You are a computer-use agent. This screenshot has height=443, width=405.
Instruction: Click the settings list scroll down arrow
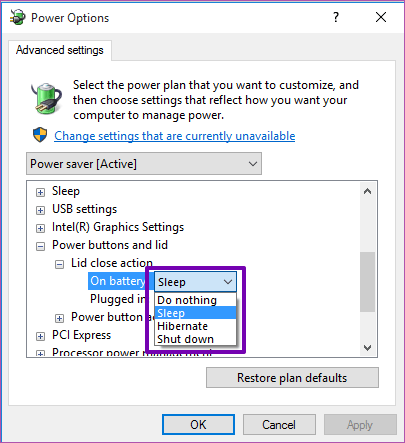point(367,348)
